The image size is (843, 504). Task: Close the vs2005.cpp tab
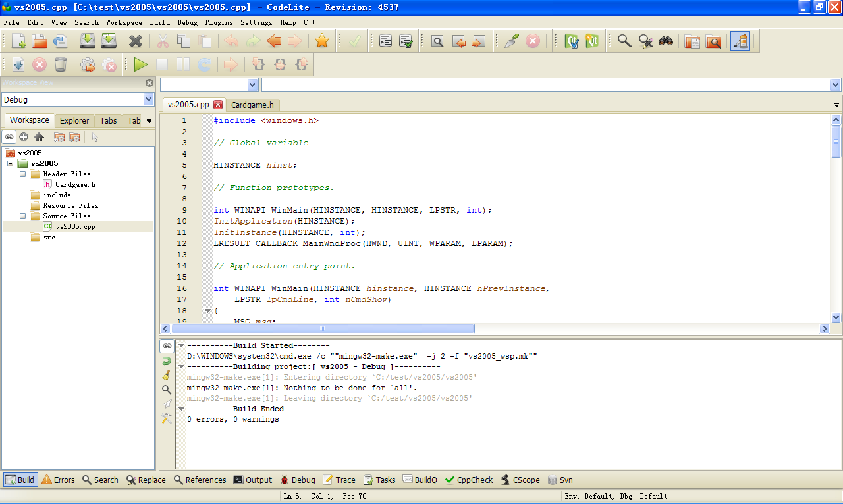pos(218,105)
